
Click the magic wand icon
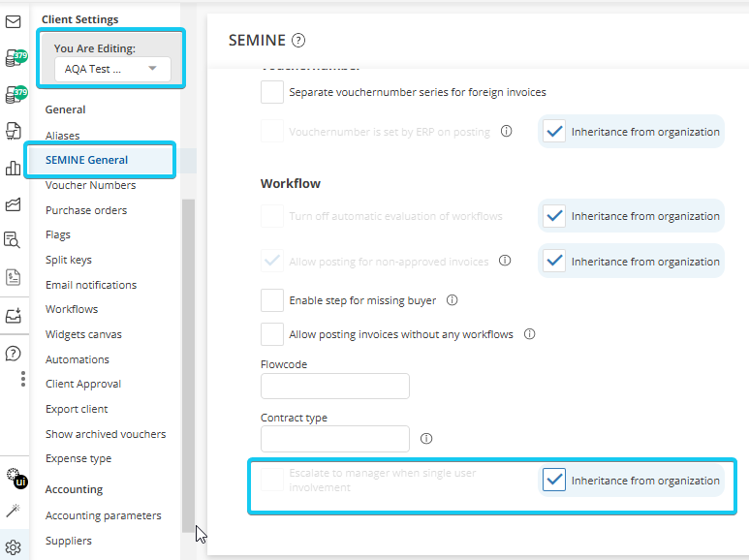13,511
